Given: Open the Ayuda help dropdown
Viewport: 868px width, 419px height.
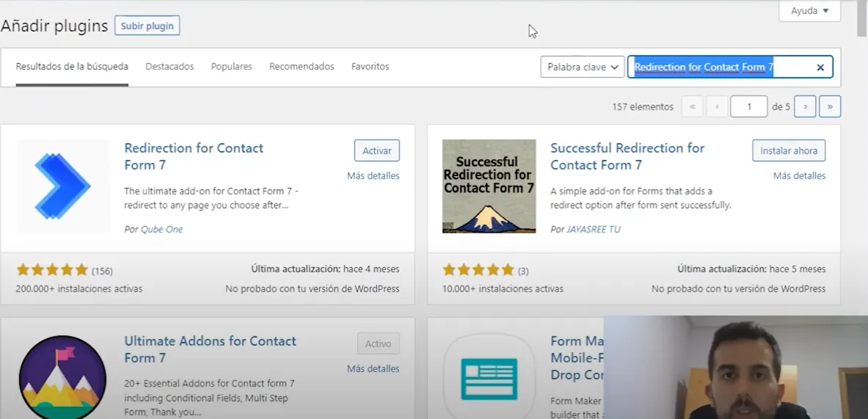Looking at the screenshot, I should point(809,10).
